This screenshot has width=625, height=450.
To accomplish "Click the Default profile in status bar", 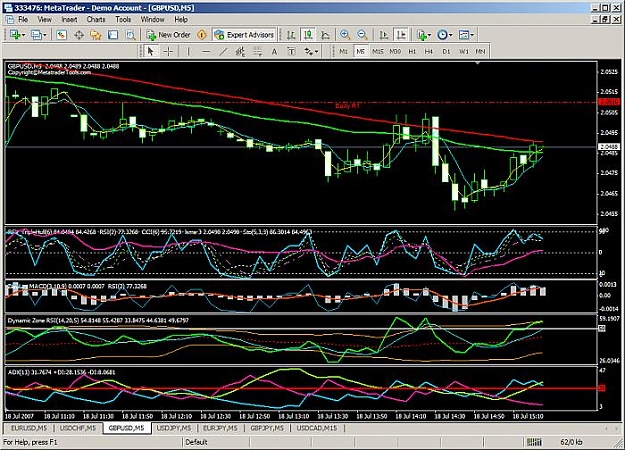I will (x=197, y=442).
